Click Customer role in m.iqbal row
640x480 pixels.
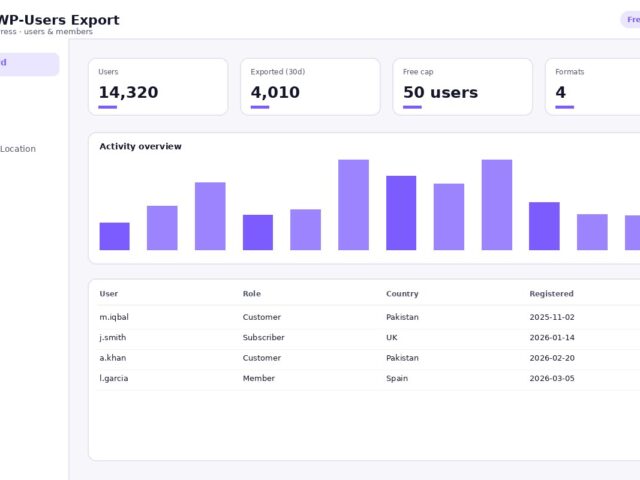[262, 317]
